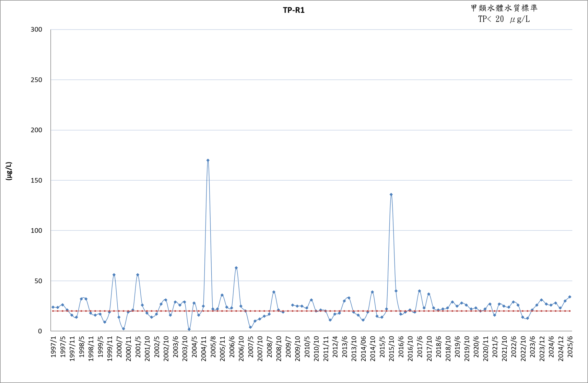Select the 2025/6 x-axis label
The image size is (588, 383).
[x=570, y=347]
